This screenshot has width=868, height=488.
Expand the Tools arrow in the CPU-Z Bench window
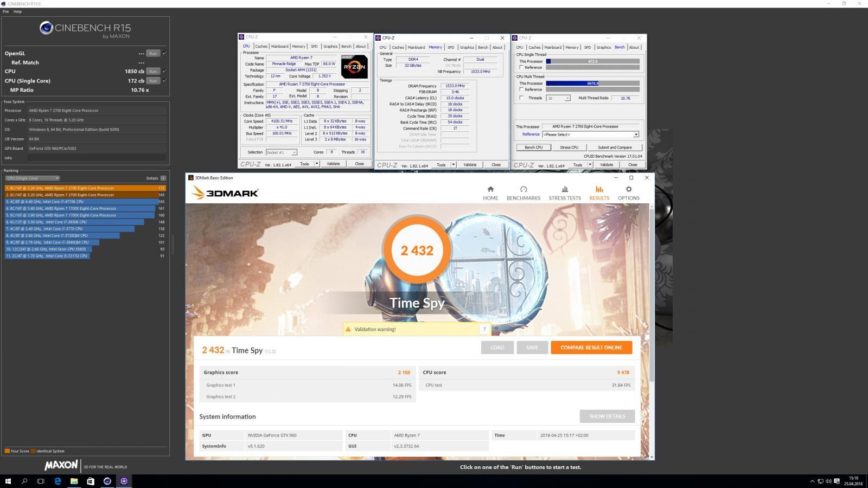click(590, 165)
